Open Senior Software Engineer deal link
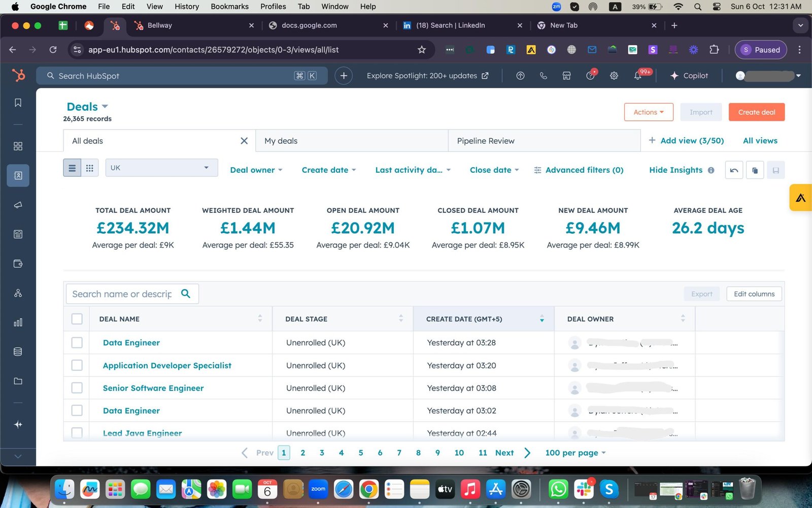Image resolution: width=812 pixels, height=508 pixels. coord(153,388)
